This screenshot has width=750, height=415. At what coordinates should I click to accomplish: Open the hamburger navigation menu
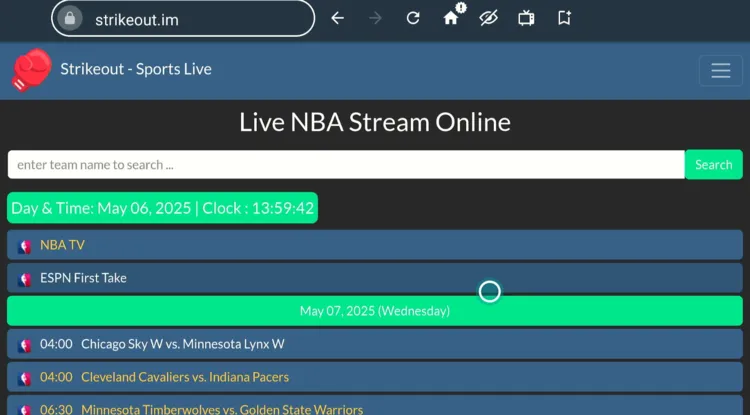coord(721,71)
